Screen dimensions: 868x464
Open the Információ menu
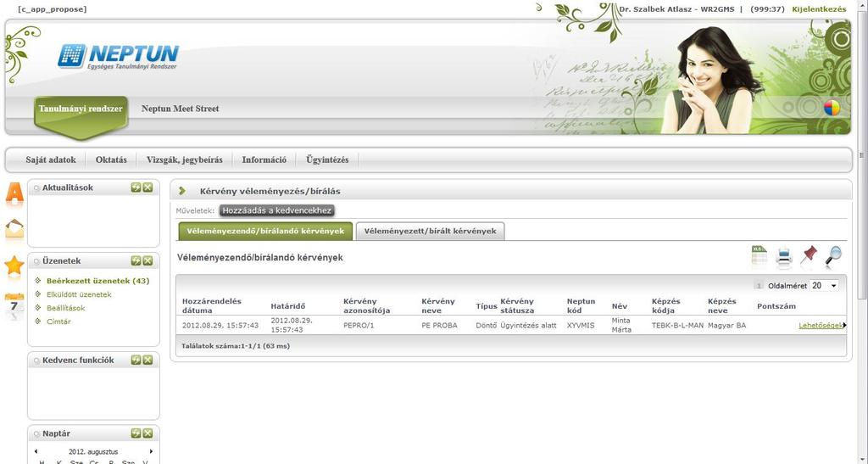[264, 160]
